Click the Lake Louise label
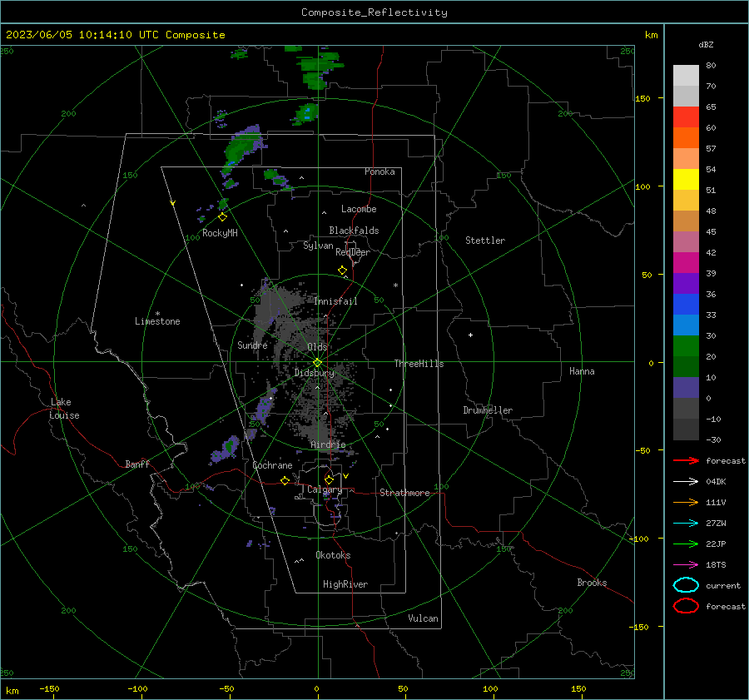 pyautogui.click(x=64, y=409)
